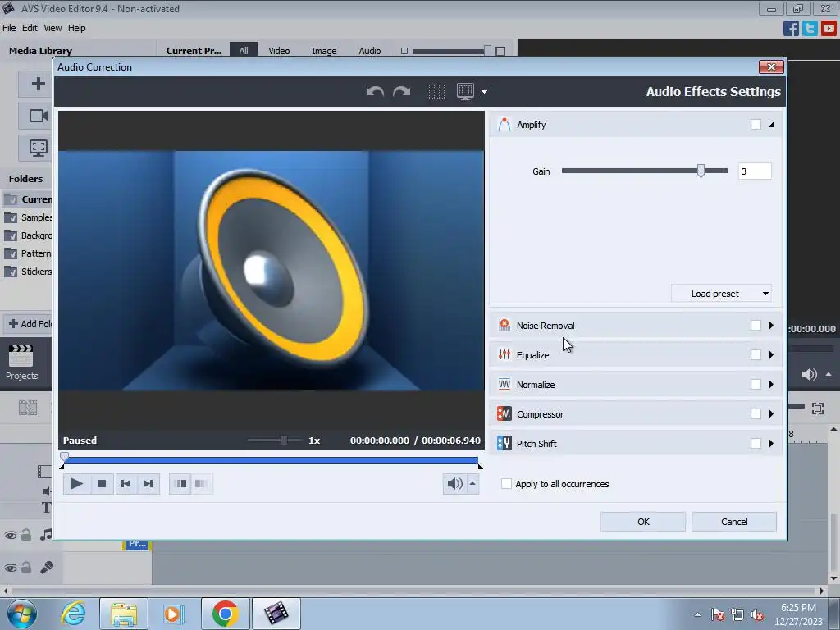Click the Compressor effect icon
The image size is (840, 630).
(x=504, y=413)
